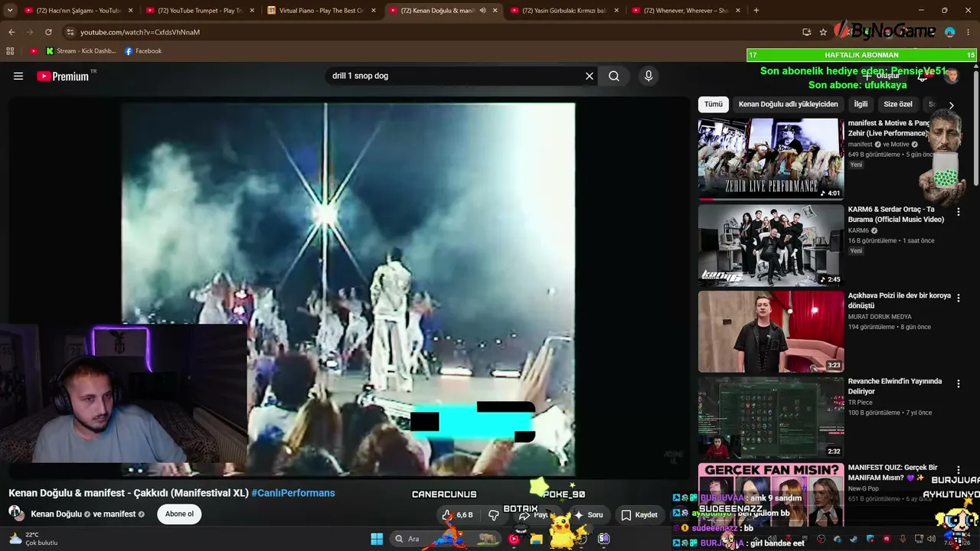
Task: Select the 'Size özel' filter chip
Action: point(898,104)
